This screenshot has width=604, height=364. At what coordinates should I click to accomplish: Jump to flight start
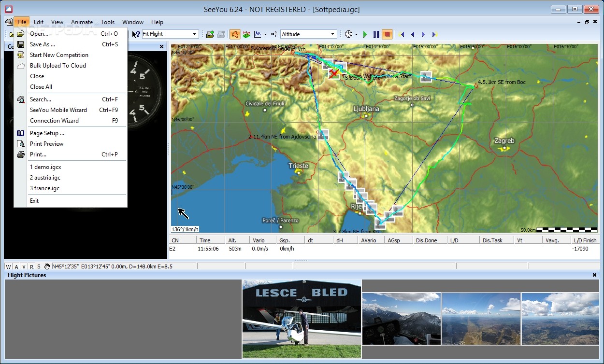click(402, 34)
